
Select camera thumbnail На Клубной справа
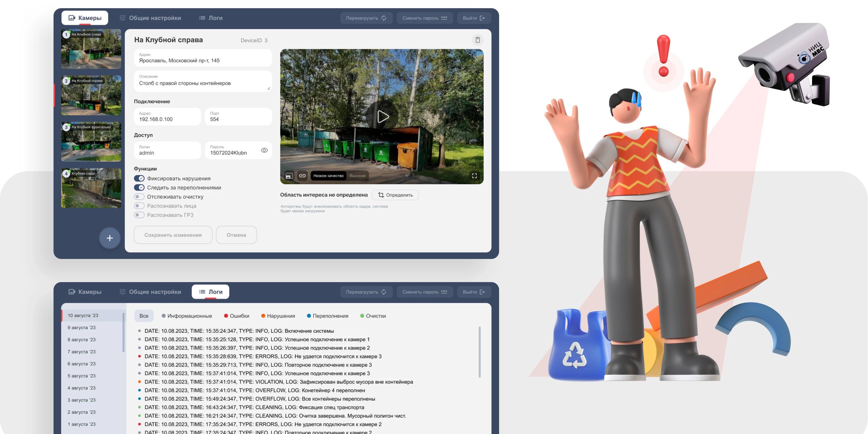coord(91,95)
